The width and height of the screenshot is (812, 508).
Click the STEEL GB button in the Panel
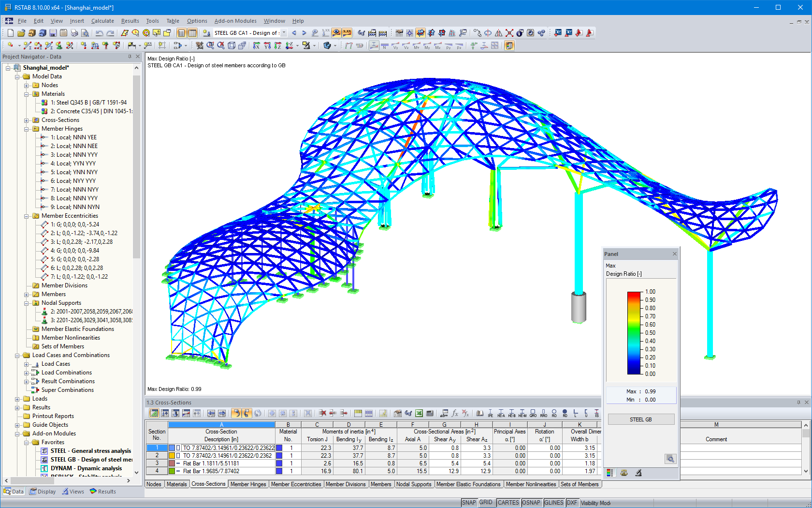[x=641, y=419]
